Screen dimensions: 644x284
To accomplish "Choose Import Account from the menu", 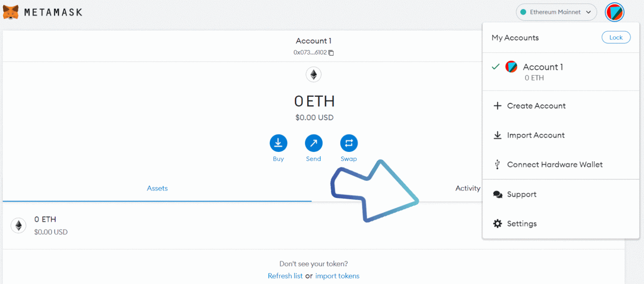I will [x=561, y=135].
